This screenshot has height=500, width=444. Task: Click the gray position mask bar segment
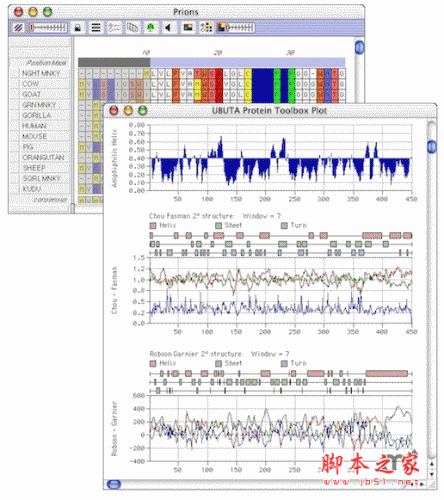[x=114, y=62]
